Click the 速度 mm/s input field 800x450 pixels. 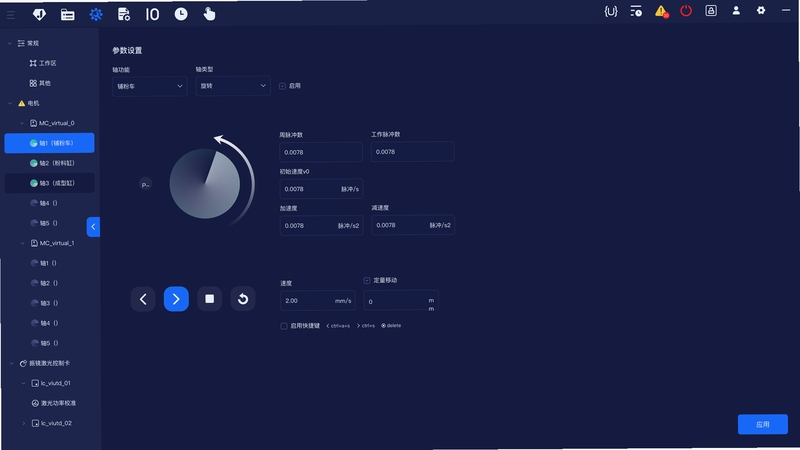(x=317, y=301)
